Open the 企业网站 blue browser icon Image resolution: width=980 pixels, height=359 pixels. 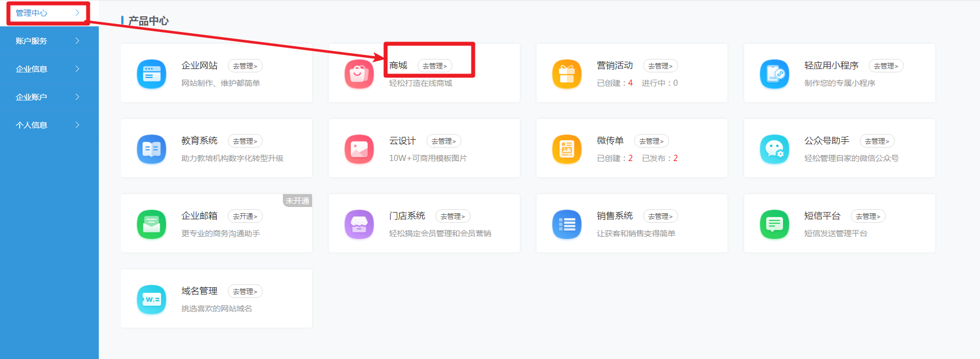pos(152,73)
